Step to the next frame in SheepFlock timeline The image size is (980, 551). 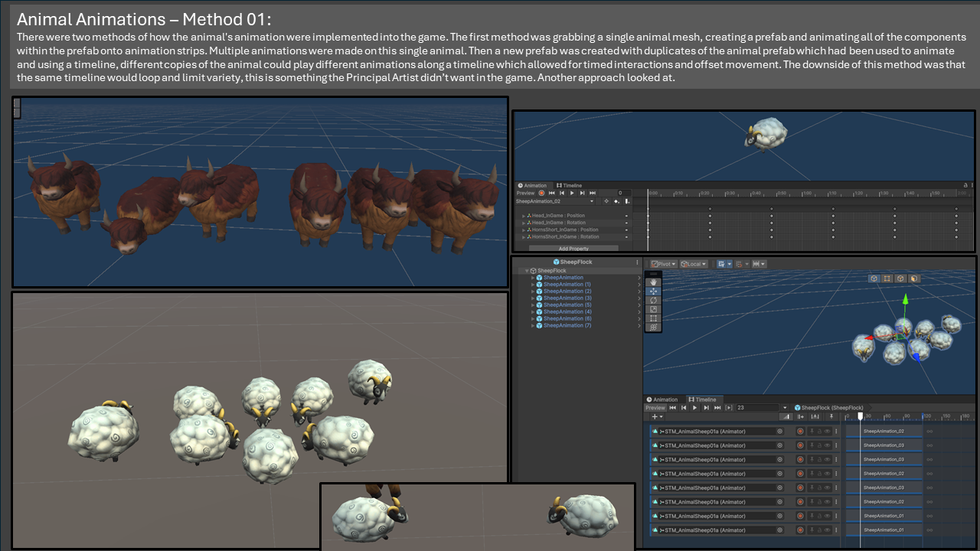tap(706, 408)
